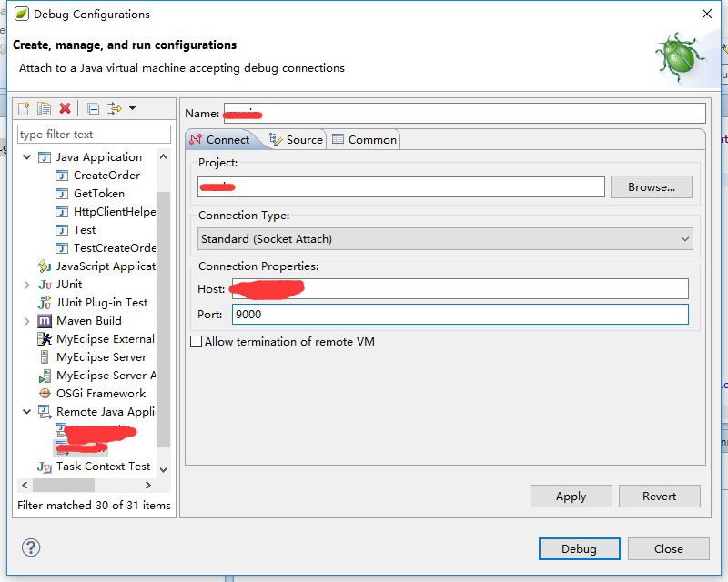Click the Task Context Test icon
The height and width of the screenshot is (582, 728).
tap(45, 467)
